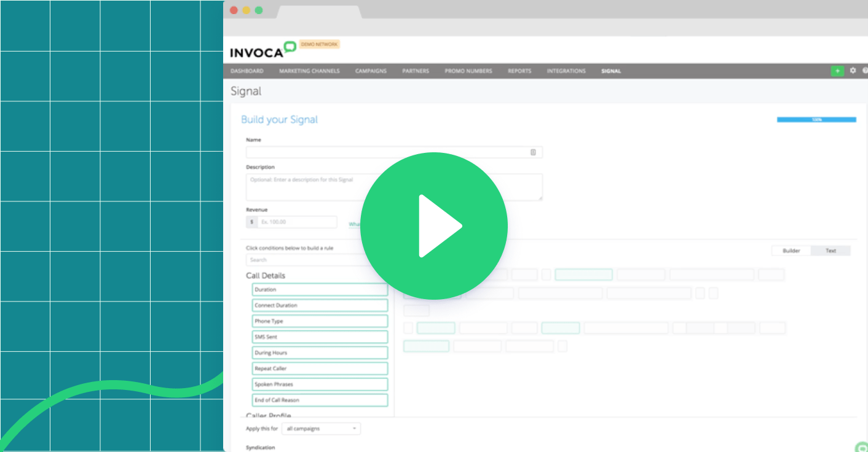Switch the rule editor to Builder mode

pos(791,250)
